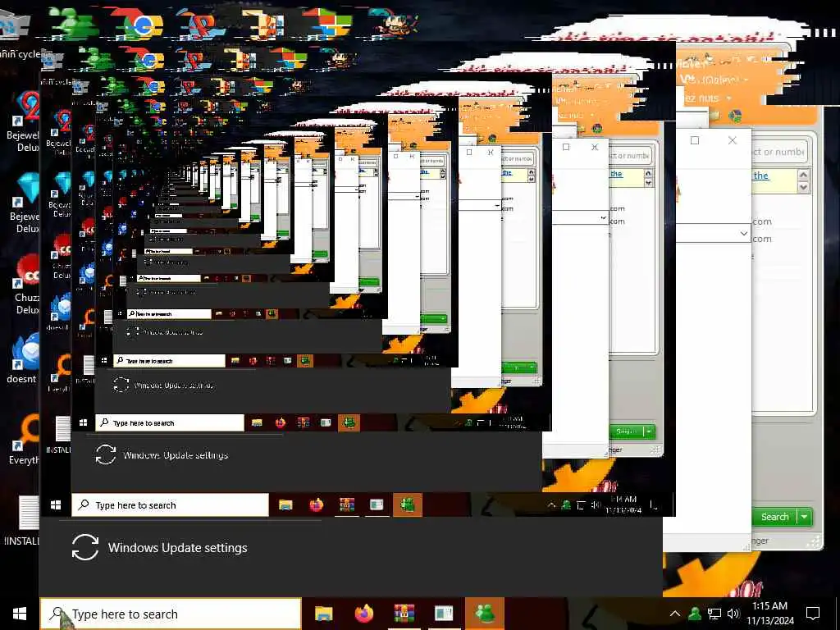Screen dimensions: 840x630
Task: Open the 'ez nuts' dropdown in the largest Messenger window
Action: (728, 98)
